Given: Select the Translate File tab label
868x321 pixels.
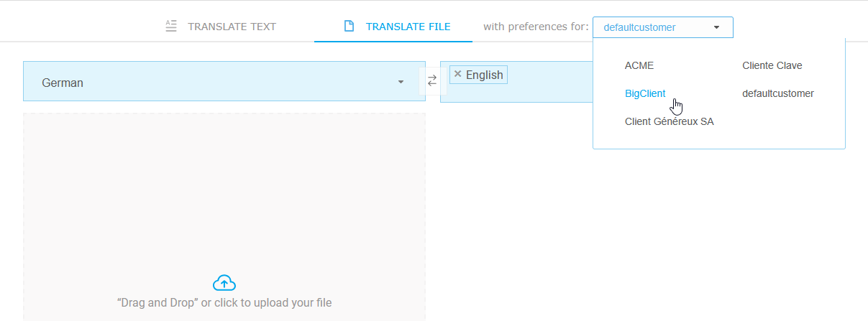Looking at the screenshot, I should pyautogui.click(x=408, y=27).
